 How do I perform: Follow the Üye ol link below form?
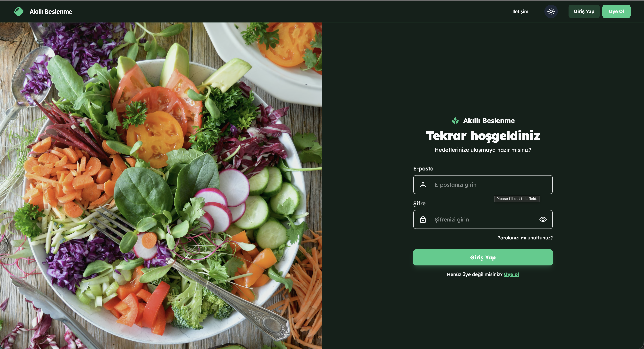click(511, 274)
